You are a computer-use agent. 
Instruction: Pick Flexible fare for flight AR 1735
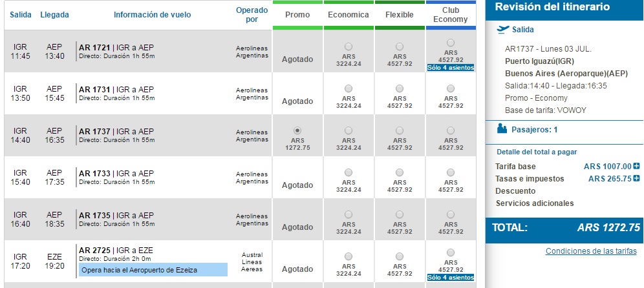[x=400, y=214]
